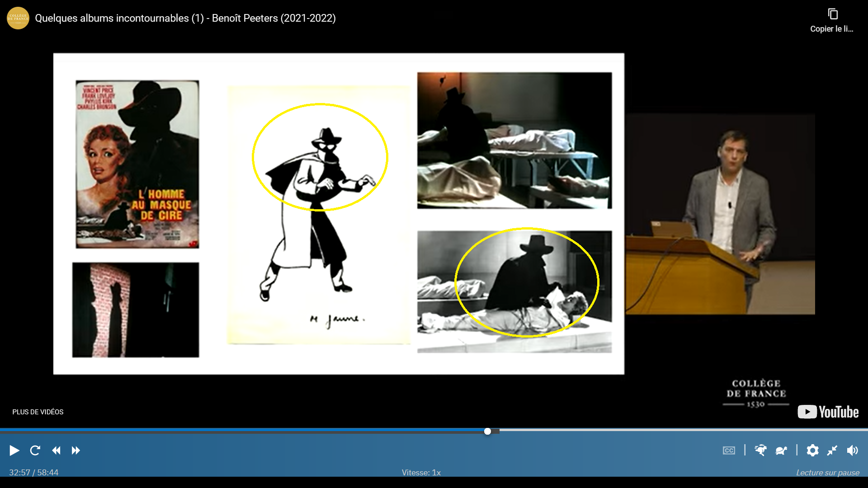The image size is (868, 488).
Task: Show PLUS DE VIDÉOS panel
Action: (x=38, y=412)
